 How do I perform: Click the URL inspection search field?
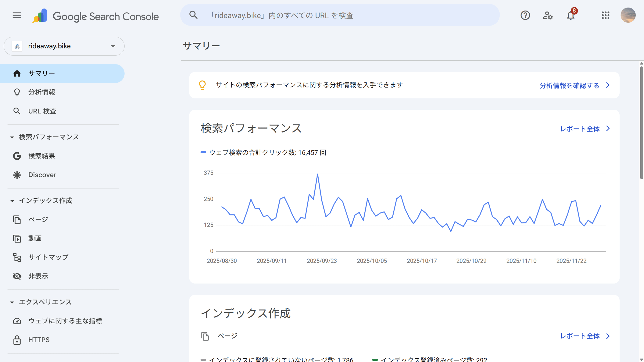[340, 16]
